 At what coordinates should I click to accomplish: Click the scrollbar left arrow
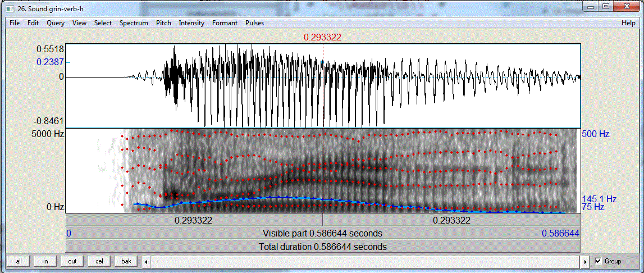coord(147,262)
